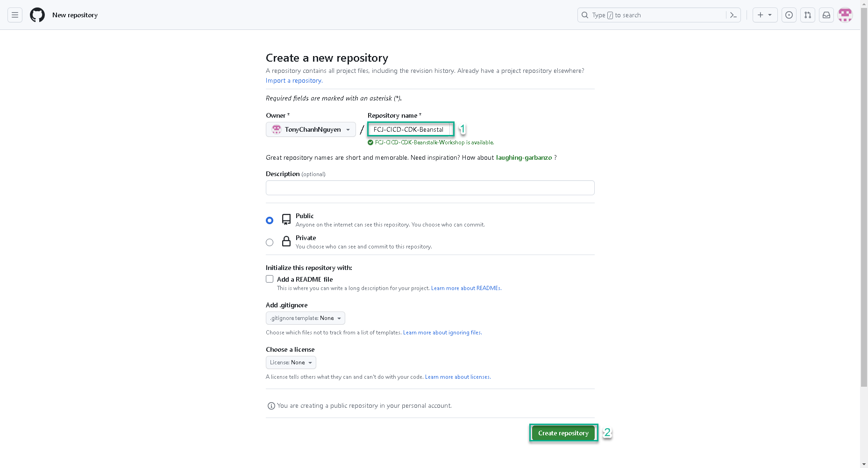Follow the Learn more about READMEs link
868x468 pixels.
click(465, 288)
